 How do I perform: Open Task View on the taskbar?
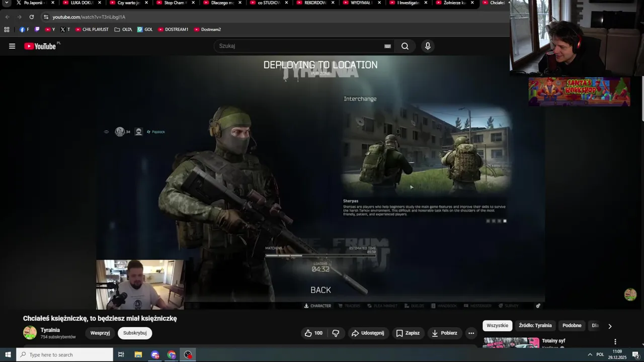121,355
